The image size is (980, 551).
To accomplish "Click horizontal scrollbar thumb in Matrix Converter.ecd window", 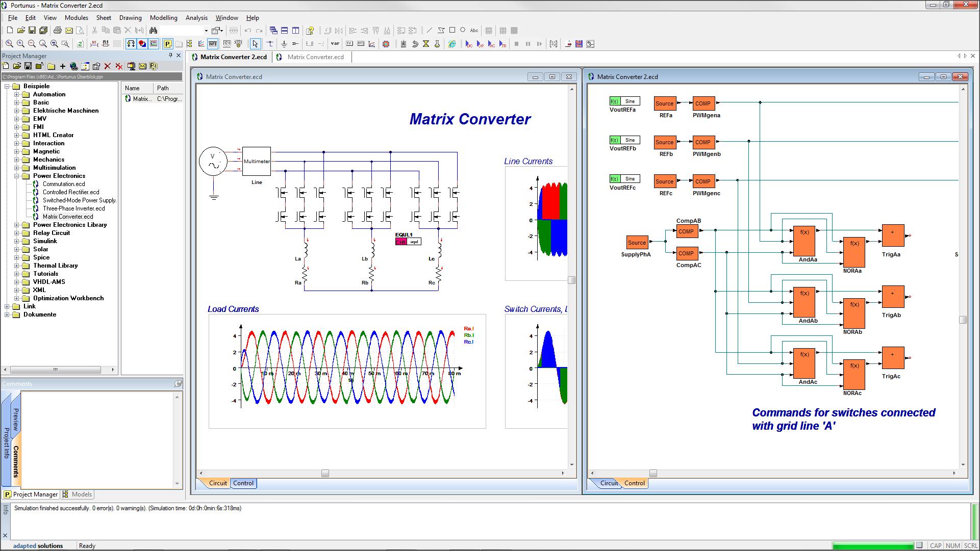I will [325, 474].
